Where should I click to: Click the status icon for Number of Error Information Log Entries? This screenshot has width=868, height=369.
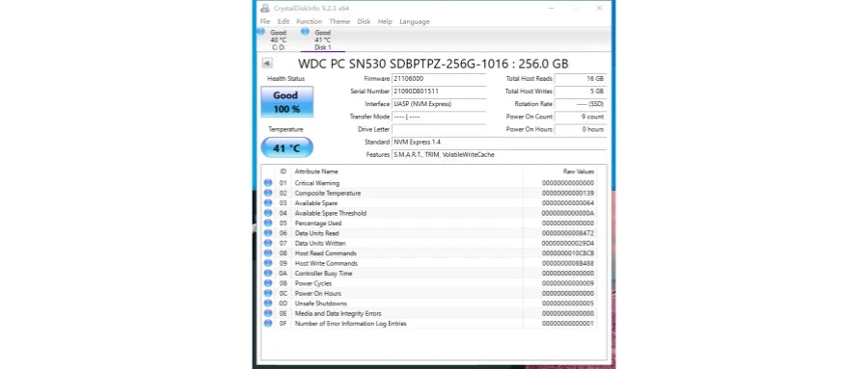268,323
